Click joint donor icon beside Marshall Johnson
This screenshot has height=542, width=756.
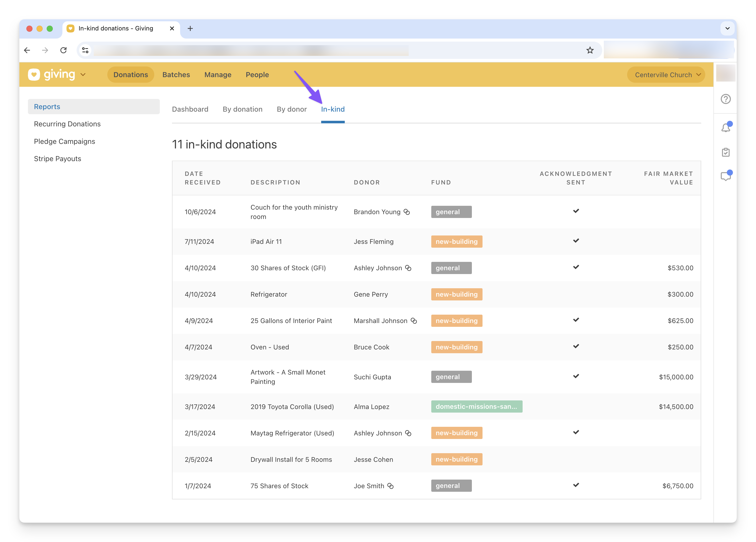click(x=414, y=321)
